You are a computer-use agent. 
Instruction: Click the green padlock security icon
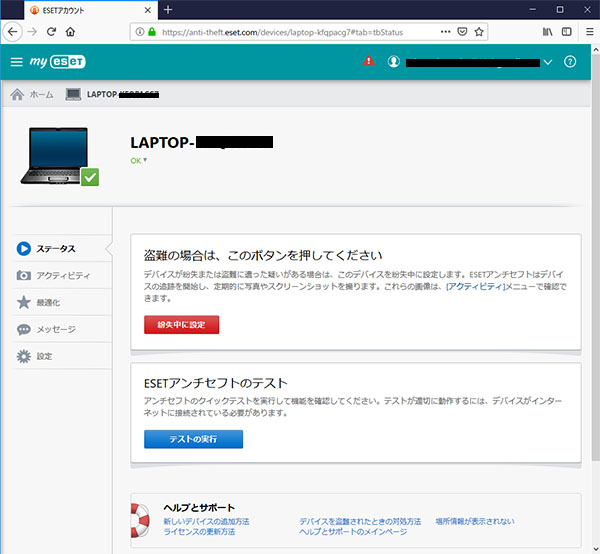click(x=152, y=32)
